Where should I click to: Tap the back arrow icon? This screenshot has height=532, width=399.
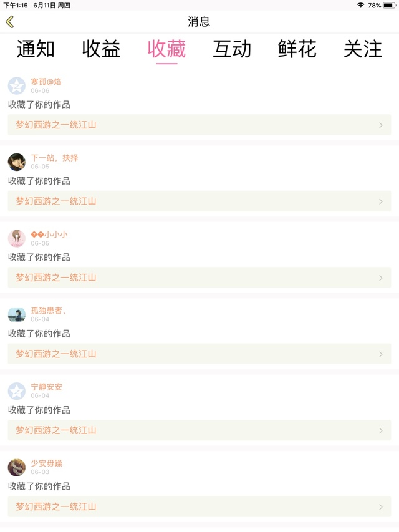(x=9, y=22)
